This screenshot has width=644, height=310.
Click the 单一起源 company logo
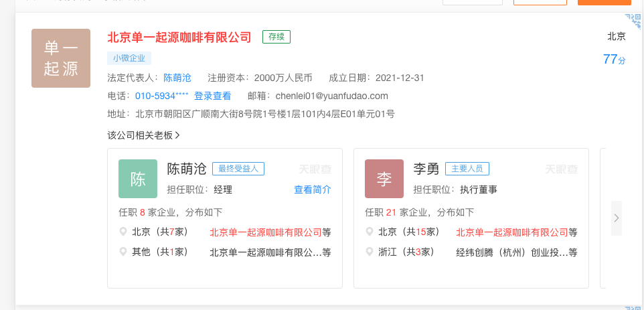61,58
